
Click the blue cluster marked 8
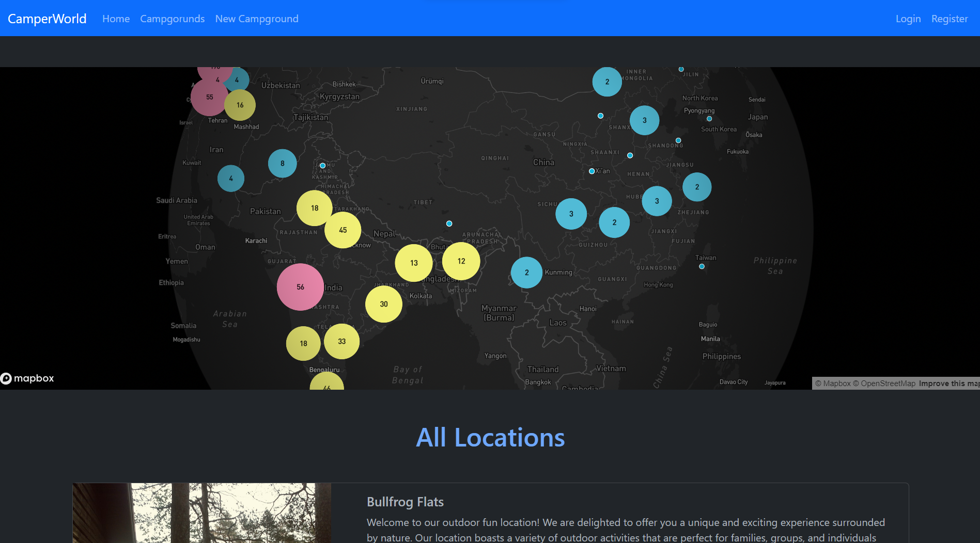pyautogui.click(x=282, y=164)
